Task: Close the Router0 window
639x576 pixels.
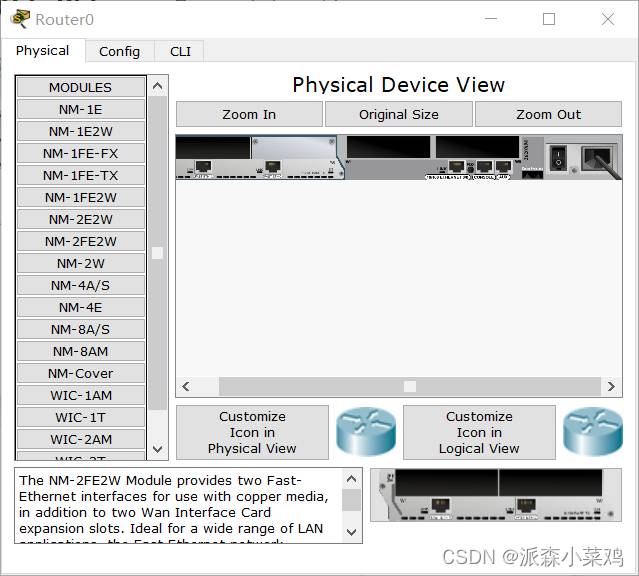Action: tap(608, 19)
